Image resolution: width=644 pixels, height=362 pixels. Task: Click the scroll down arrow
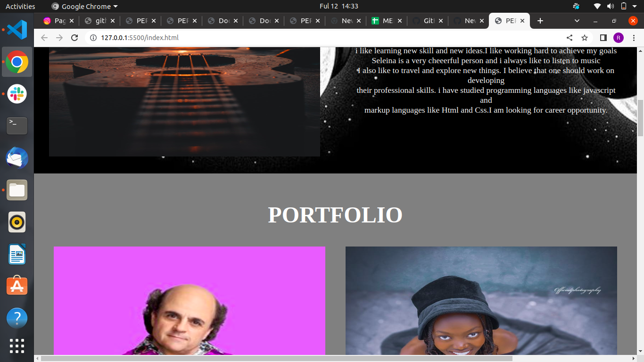click(x=640, y=351)
